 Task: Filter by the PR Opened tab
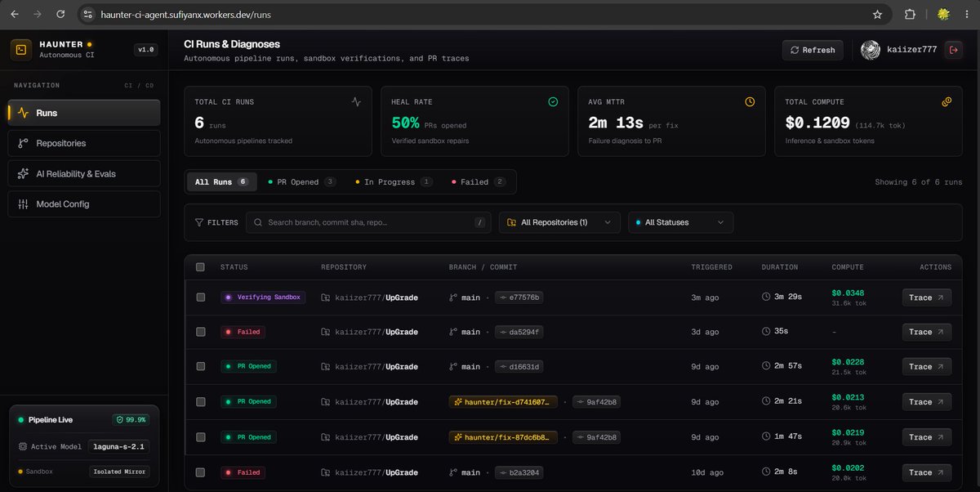(302, 182)
